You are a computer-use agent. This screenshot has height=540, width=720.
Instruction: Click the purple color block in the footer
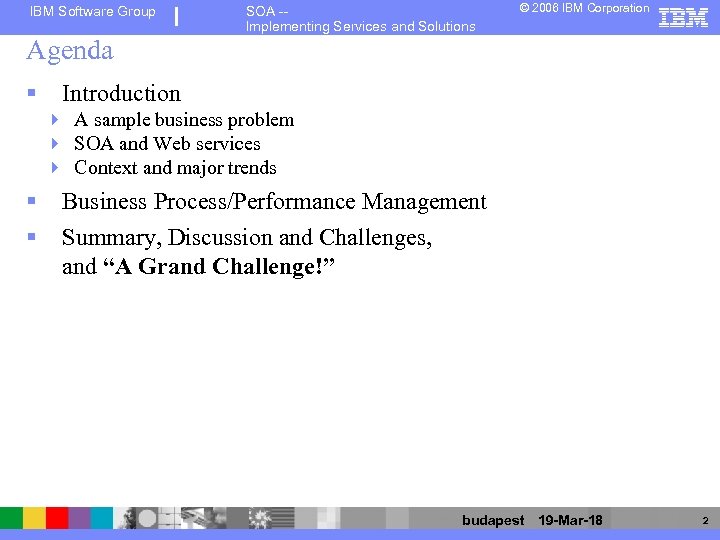(x=79, y=518)
